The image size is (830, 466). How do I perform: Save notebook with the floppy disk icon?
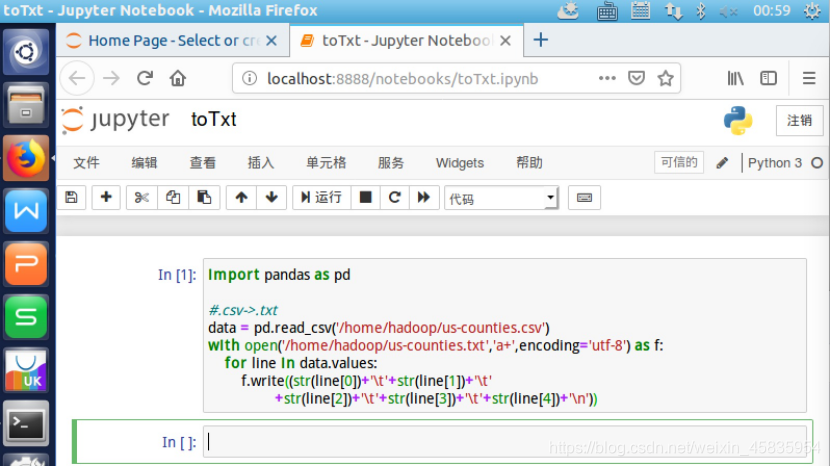[71, 198]
